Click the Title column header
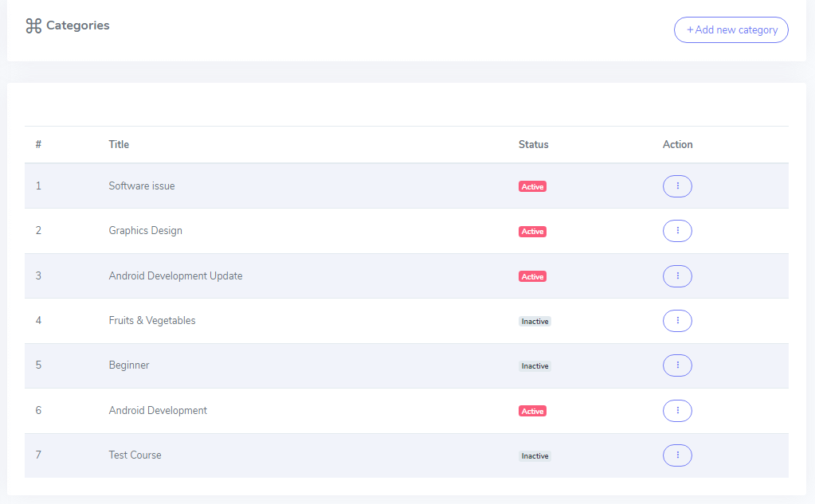 (x=119, y=145)
